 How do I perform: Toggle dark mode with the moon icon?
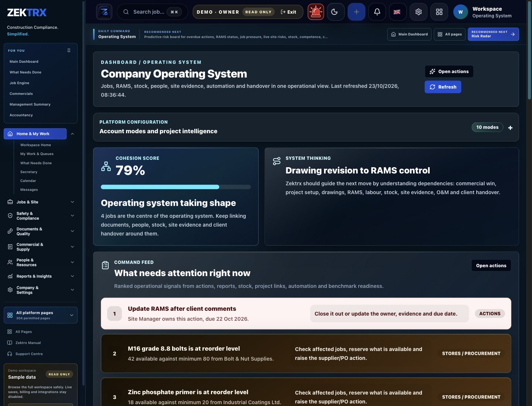(x=335, y=12)
